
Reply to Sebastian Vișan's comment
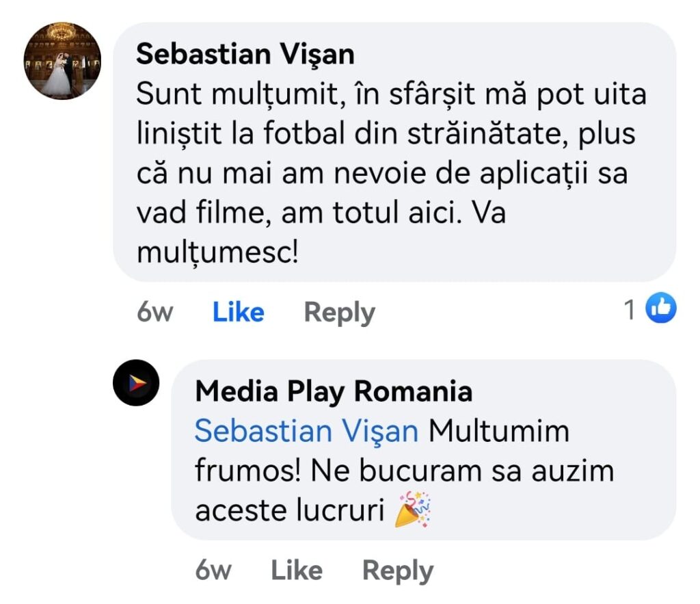[339, 313]
